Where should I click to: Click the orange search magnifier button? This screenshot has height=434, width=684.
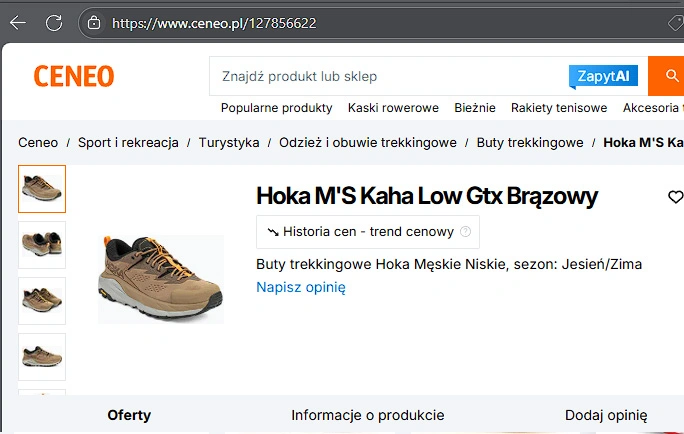tap(666, 76)
